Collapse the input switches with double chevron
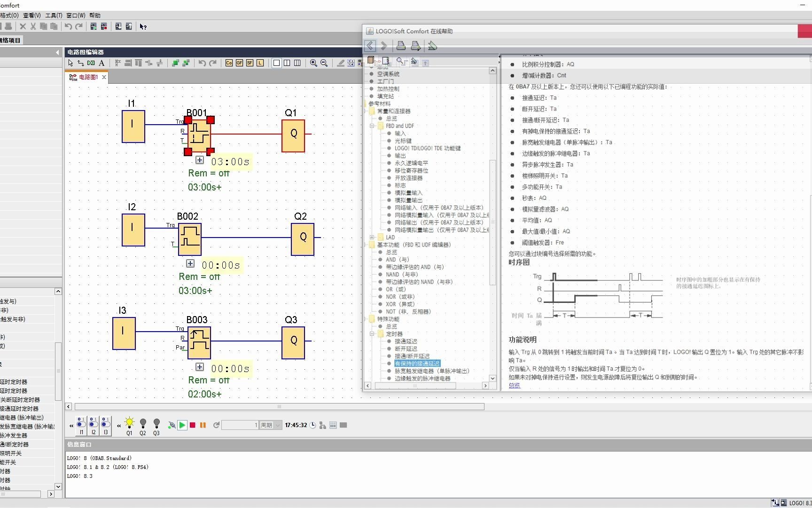This screenshot has height=508, width=812. click(x=71, y=426)
